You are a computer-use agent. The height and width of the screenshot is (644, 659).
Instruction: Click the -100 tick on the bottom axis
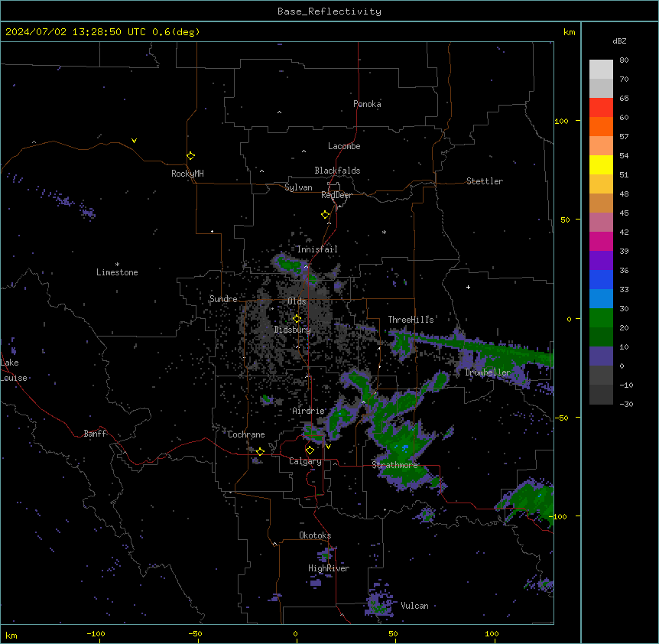pos(96,633)
